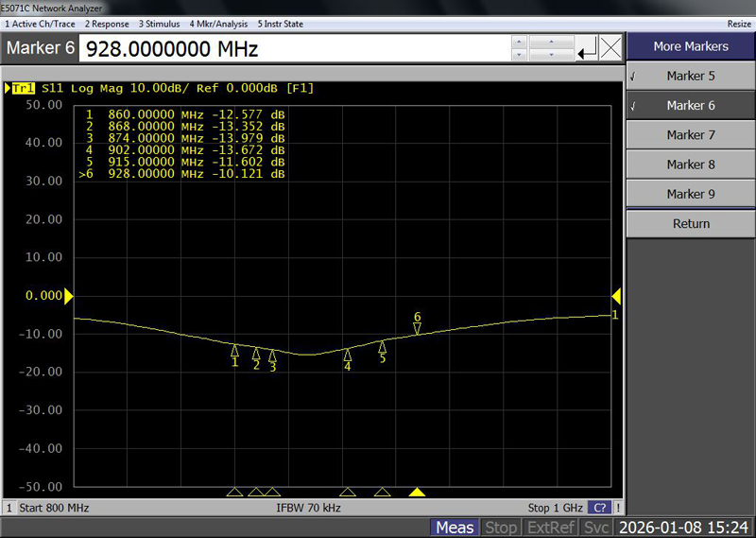Click the reference level arrow at 0.000 dB
This screenshot has height=538, width=756.
68,296
